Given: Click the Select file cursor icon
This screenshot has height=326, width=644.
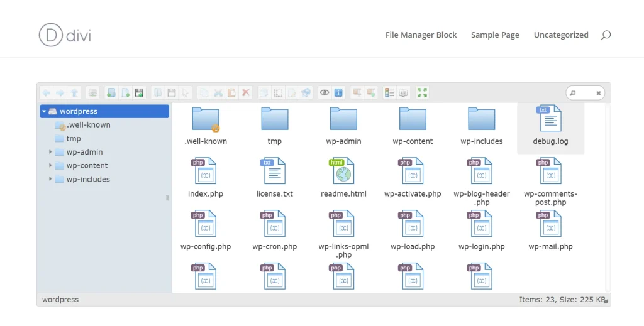Looking at the screenshot, I should [x=186, y=93].
